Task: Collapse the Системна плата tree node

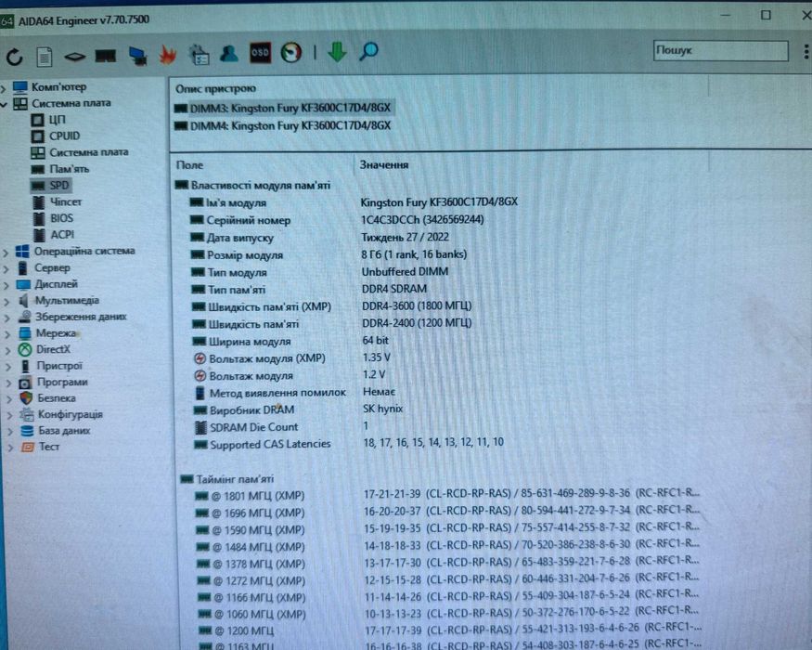Action: (x=3, y=104)
